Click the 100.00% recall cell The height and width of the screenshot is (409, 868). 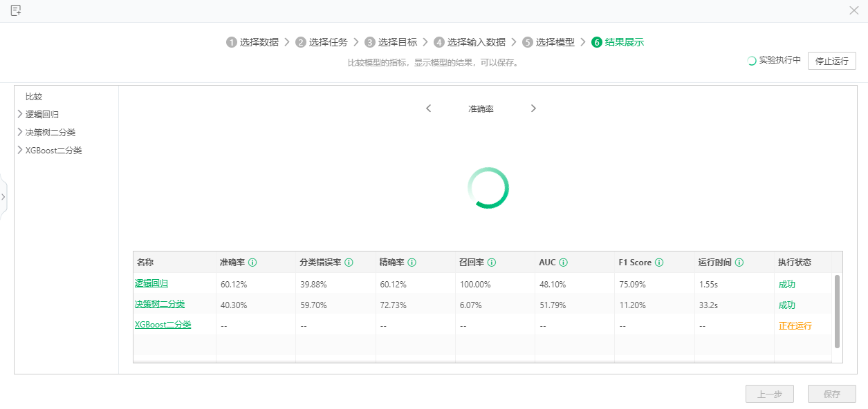(475, 284)
